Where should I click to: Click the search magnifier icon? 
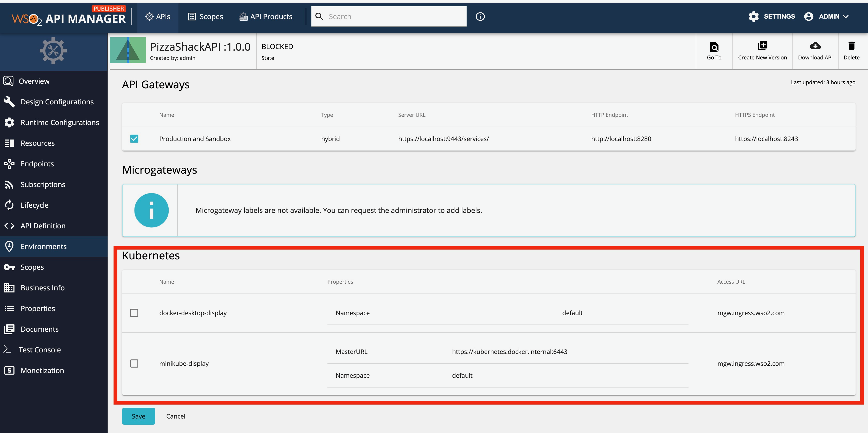click(319, 17)
